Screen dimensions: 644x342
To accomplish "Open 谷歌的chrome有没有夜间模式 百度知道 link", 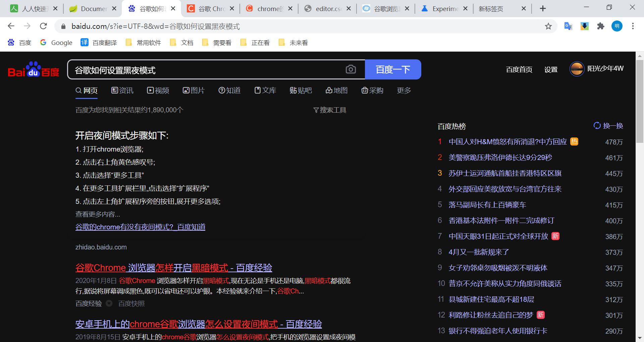I will pyautogui.click(x=140, y=227).
